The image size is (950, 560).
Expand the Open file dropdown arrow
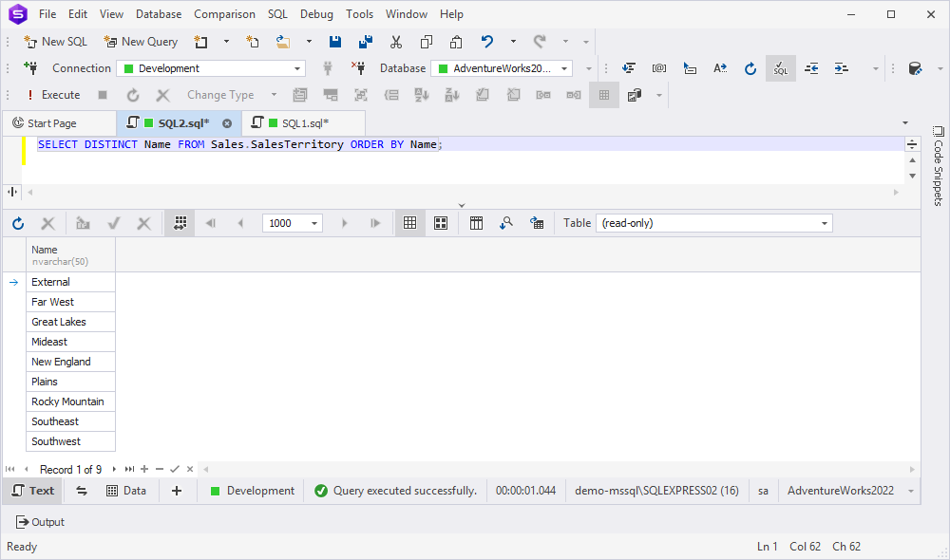coord(309,41)
